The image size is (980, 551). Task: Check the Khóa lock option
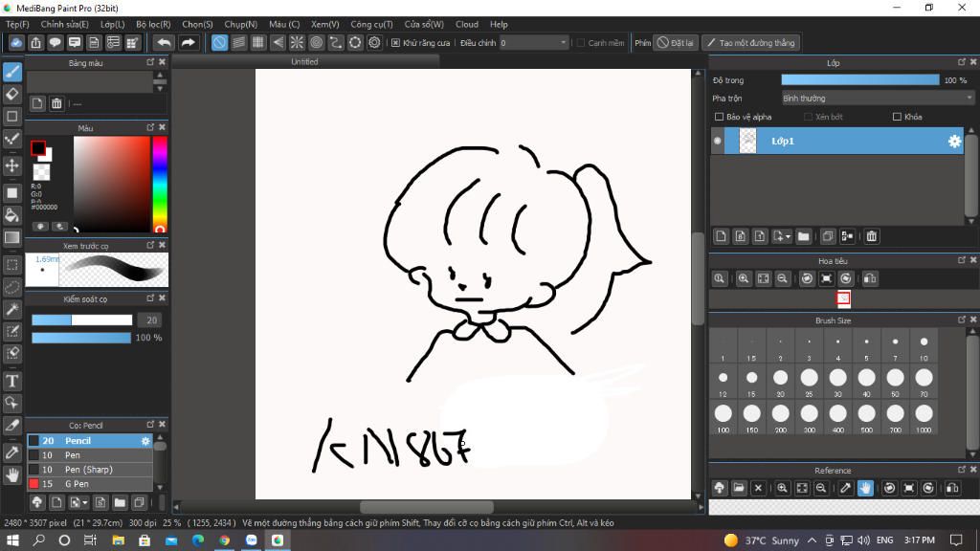click(897, 117)
